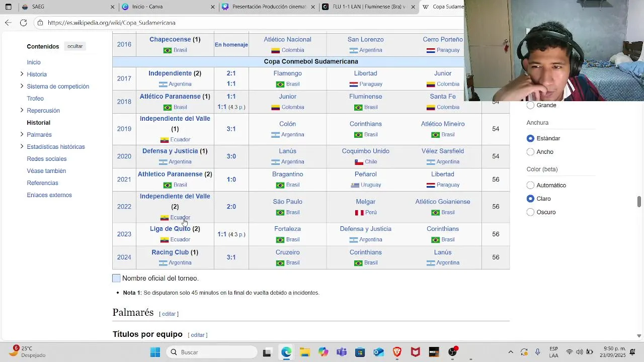The width and height of the screenshot is (644, 362).
Task: Select the Grande text size option
Action: [530, 106]
